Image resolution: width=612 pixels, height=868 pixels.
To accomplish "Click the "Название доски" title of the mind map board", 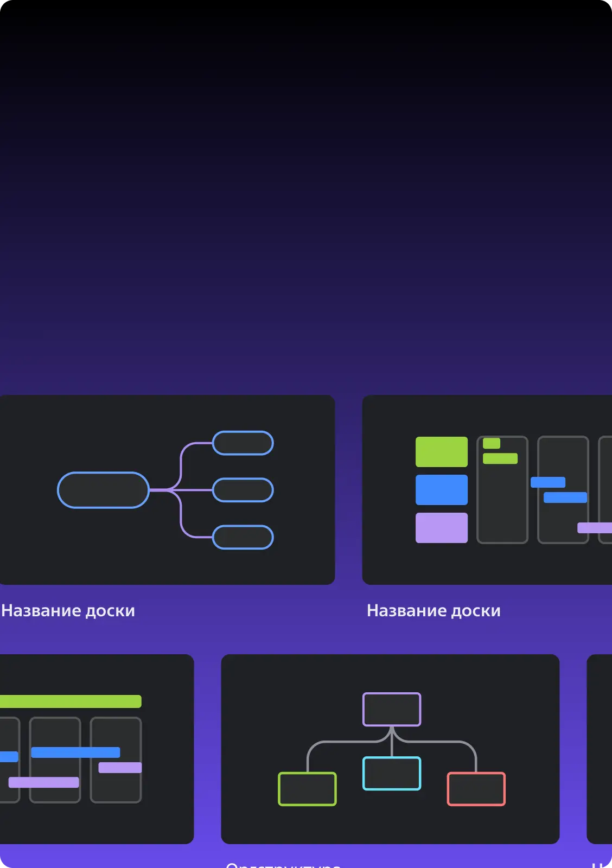I will [x=68, y=611].
